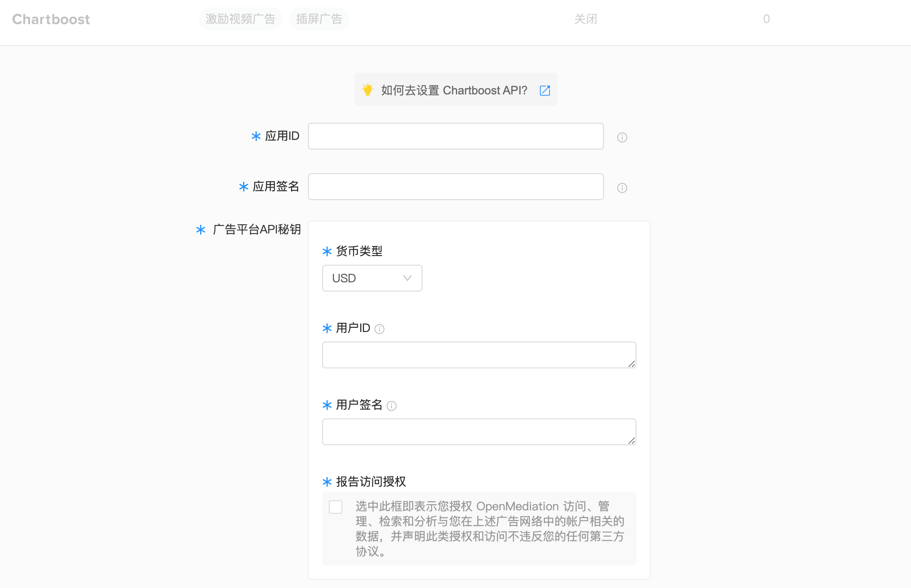
Task: Click the authorization text mentioning OpenMediation
Action: point(490,529)
